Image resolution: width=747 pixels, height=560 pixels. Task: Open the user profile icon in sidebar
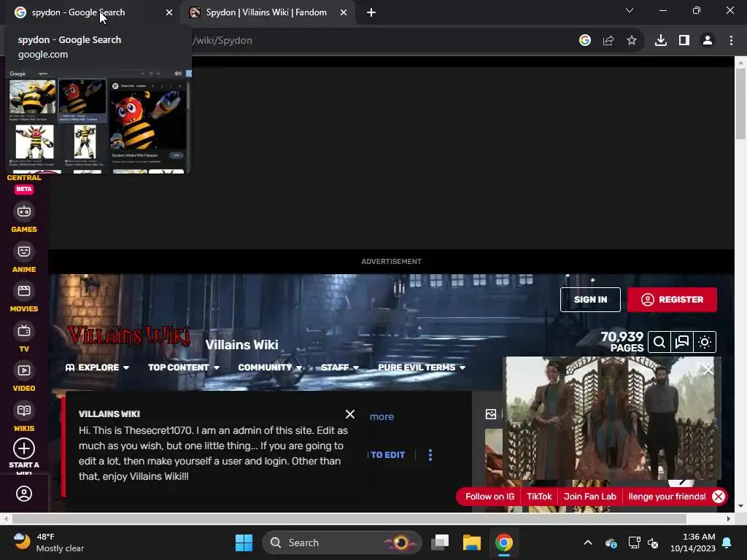tap(24, 494)
